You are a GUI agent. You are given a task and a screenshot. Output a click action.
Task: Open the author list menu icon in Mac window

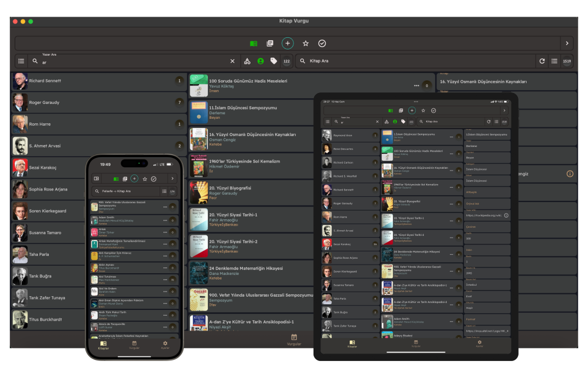[21, 61]
